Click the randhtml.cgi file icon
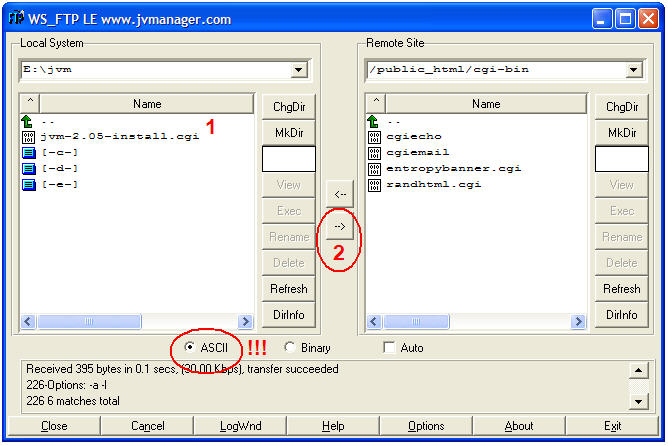Screen dimensions: 668x446 (374, 185)
